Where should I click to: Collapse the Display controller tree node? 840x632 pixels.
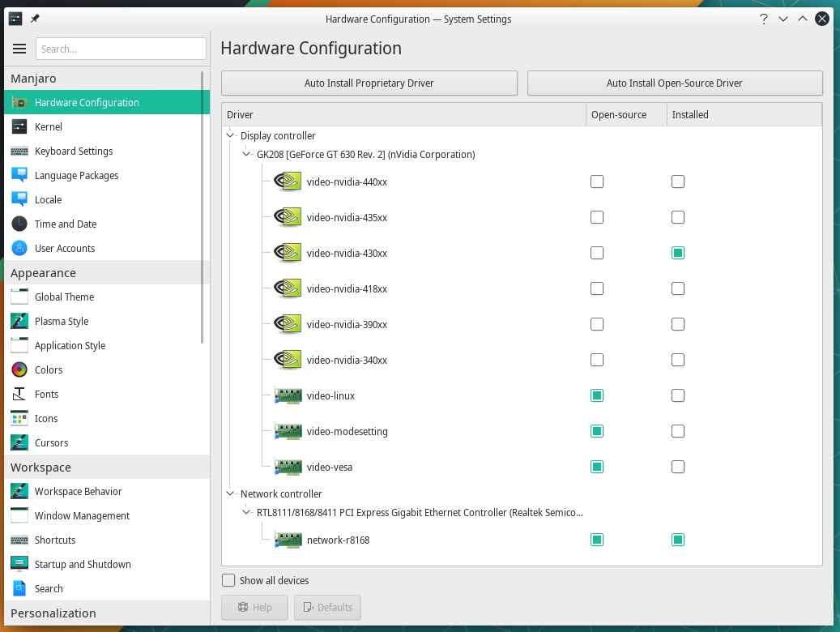click(x=230, y=135)
